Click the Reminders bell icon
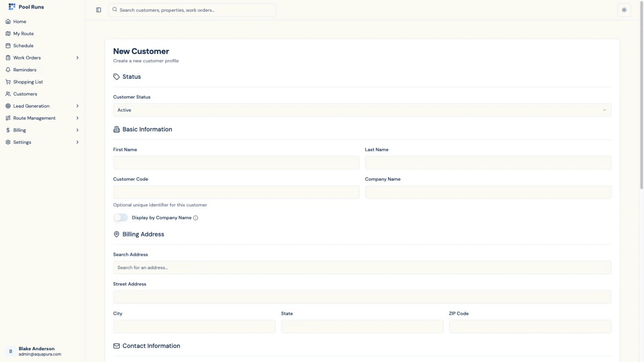 coord(8,70)
